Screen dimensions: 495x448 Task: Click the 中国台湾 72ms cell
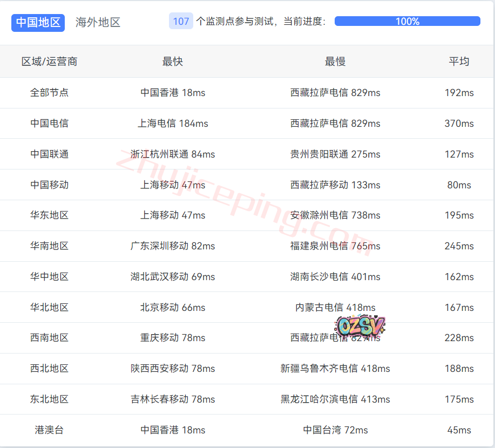335,430
